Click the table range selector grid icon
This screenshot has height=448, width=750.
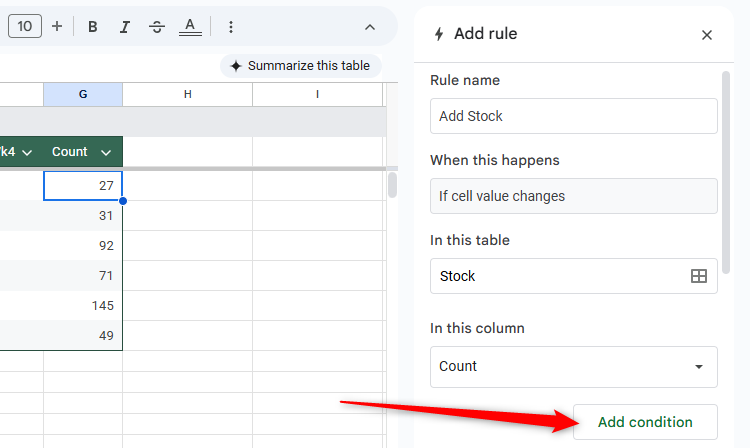pos(699,276)
